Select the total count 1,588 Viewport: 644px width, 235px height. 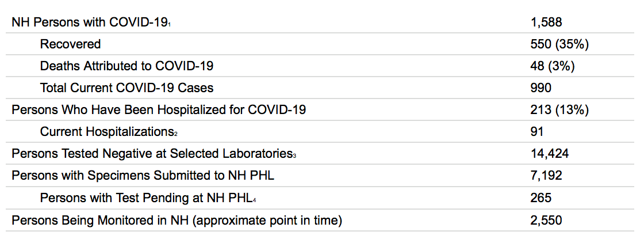pos(546,22)
